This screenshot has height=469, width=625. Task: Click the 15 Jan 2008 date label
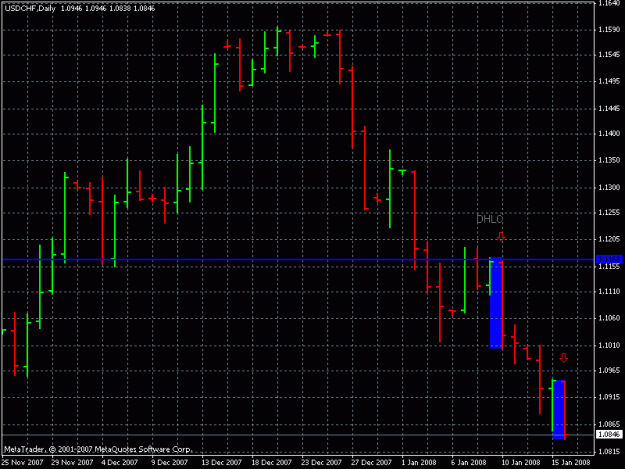point(571,462)
